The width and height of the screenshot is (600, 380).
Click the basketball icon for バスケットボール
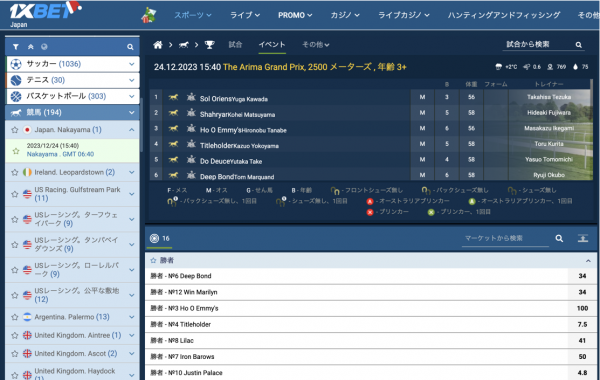click(16, 96)
